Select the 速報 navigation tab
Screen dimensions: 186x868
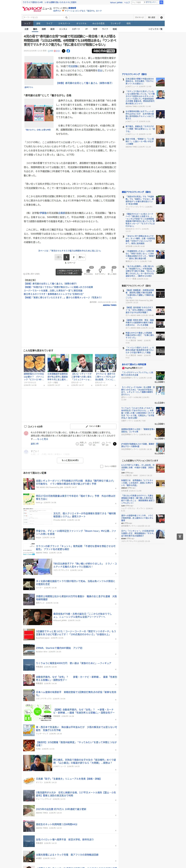38,24
